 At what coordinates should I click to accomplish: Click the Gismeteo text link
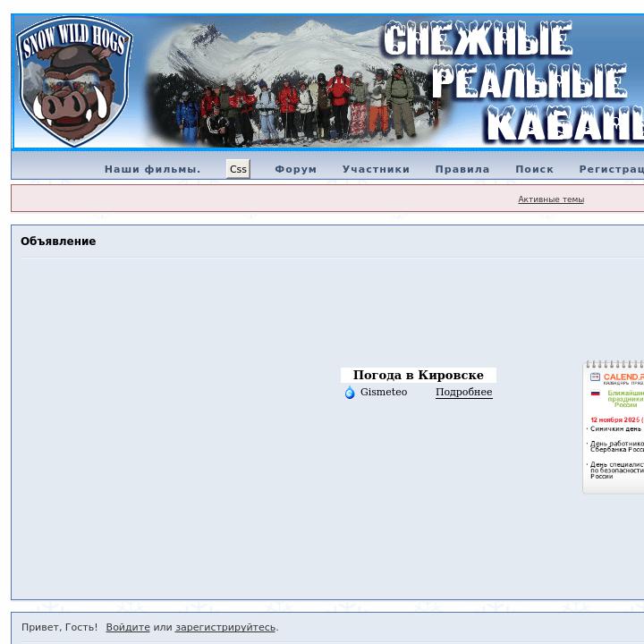pos(384,393)
